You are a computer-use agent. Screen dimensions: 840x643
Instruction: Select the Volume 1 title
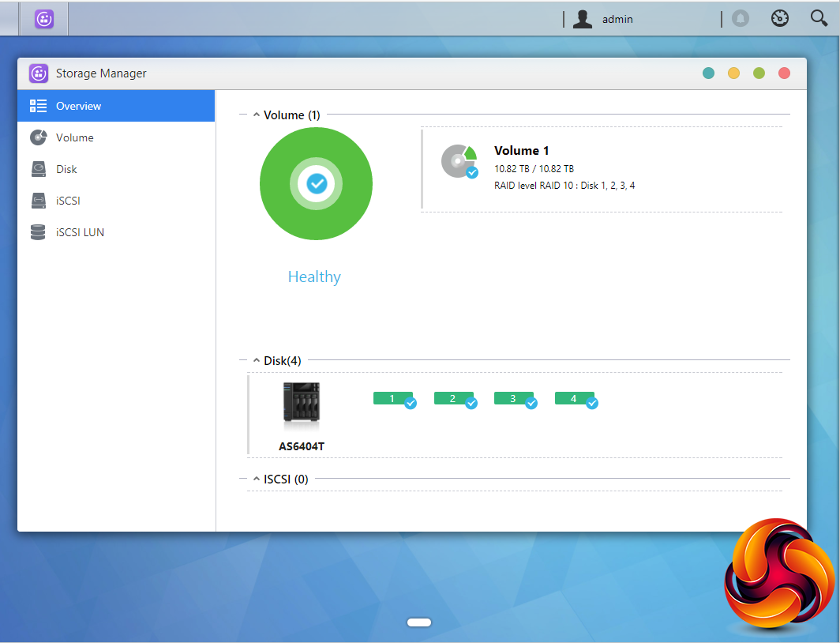521,151
